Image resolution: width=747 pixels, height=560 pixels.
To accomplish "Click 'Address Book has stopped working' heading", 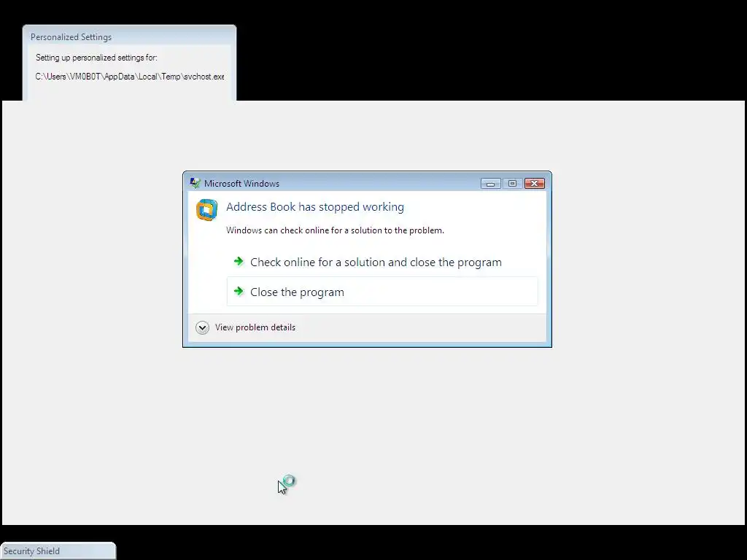I will click(x=315, y=206).
